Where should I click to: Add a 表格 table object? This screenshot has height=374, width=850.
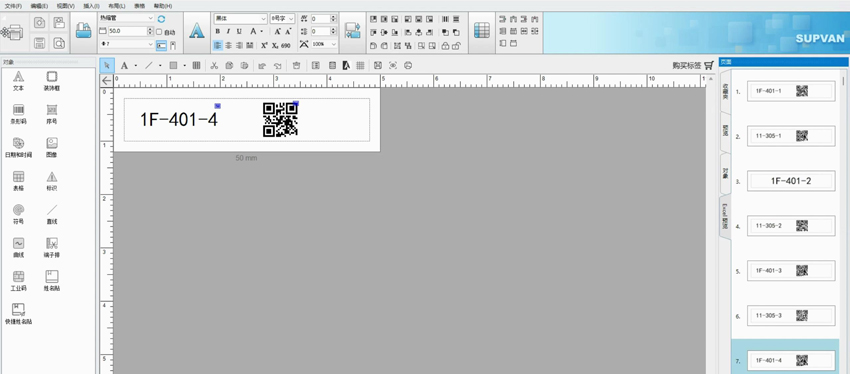(18, 181)
